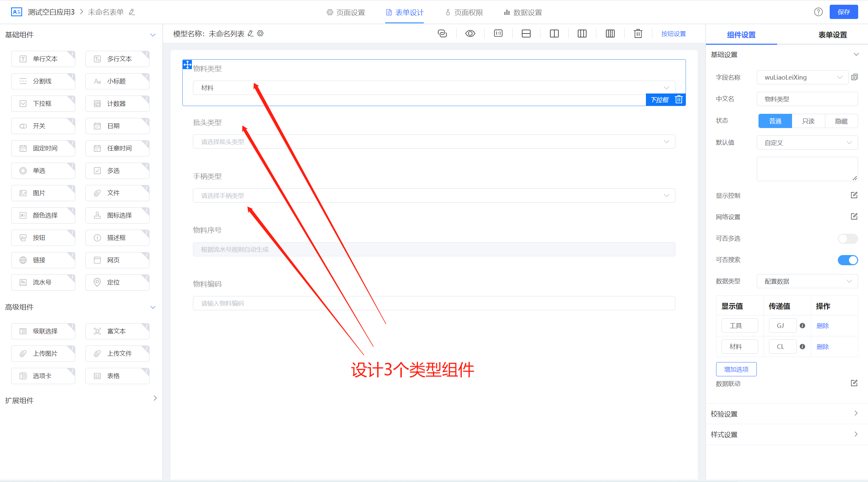Image resolution: width=868 pixels, height=482 pixels.
Task: Select the 级联选择 component
Action: coord(43,331)
